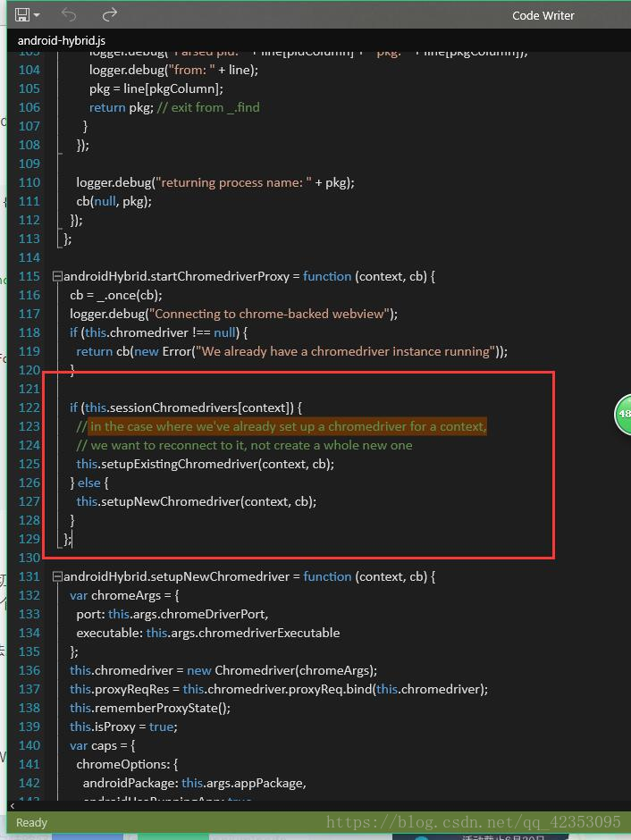Click 'this.setupExistingChromedriver(context, cb);' line
The width and height of the screenshot is (631, 840).
[x=206, y=464]
